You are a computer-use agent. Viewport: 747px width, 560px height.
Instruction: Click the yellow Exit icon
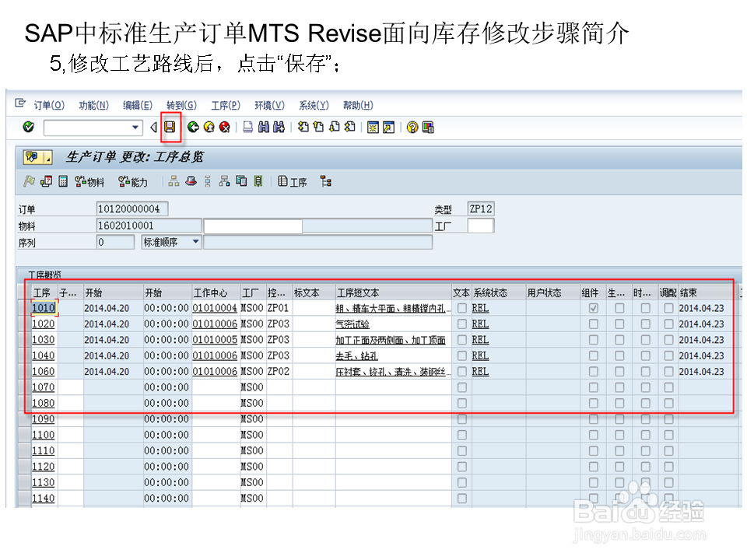pos(209,127)
